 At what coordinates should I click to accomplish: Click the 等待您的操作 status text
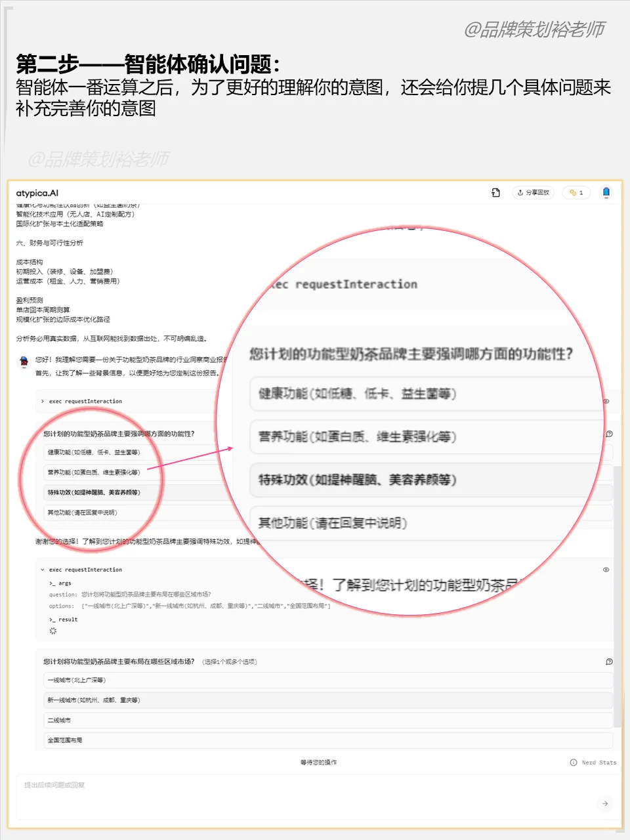(318, 763)
